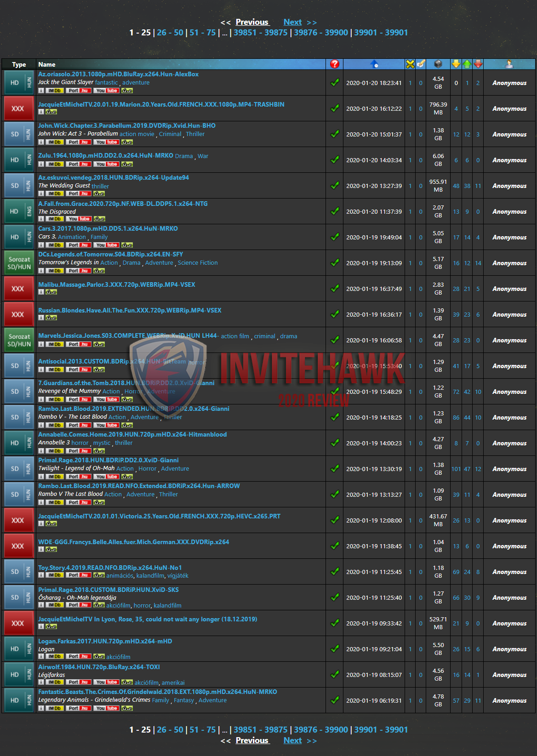Viewport: 537px width, 756px height.
Task: Open the YouTube badge under Az.eskuvoi.vendeg
Action: [107, 194]
